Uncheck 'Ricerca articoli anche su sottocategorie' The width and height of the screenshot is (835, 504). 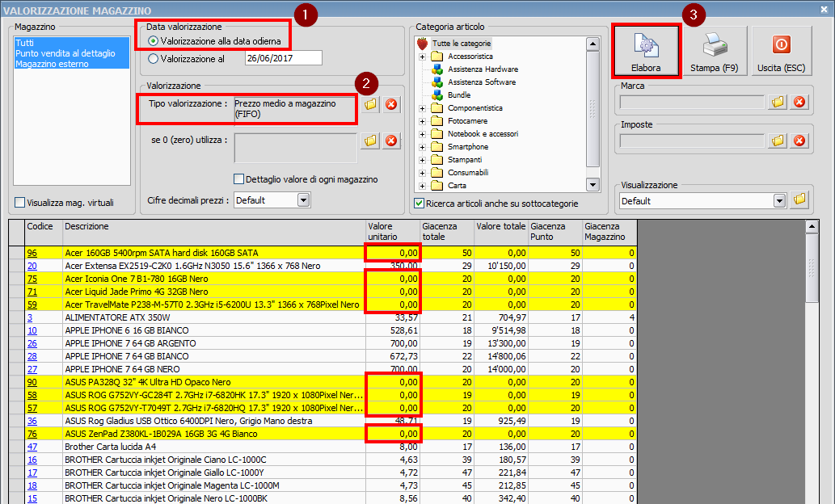pos(419,204)
